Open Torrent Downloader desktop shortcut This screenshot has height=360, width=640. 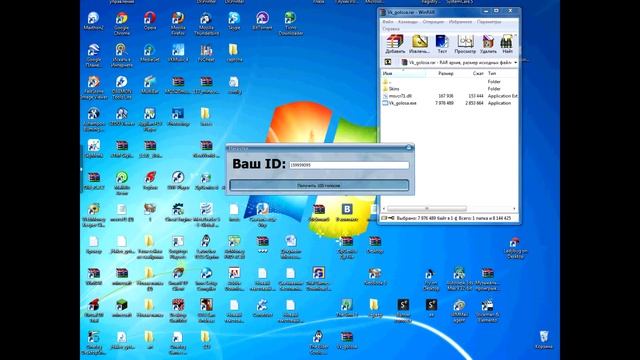tap(290, 24)
